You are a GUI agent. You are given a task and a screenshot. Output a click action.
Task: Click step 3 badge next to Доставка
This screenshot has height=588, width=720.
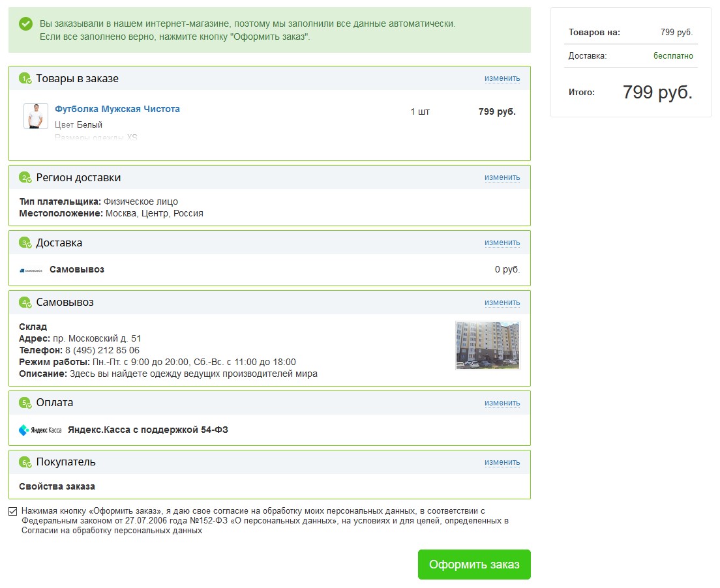pos(25,243)
